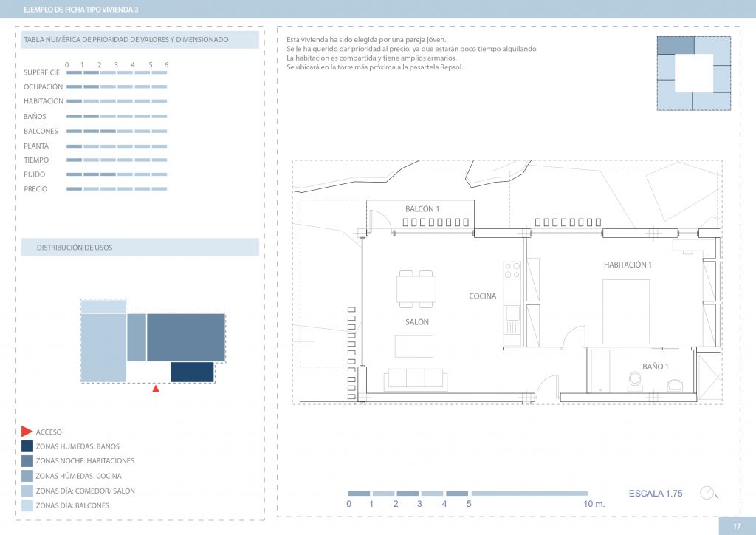This screenshot has height=535, width=756.
Task: Select the dining table with chairs in the salón
Action: click(x=416, y=289)
